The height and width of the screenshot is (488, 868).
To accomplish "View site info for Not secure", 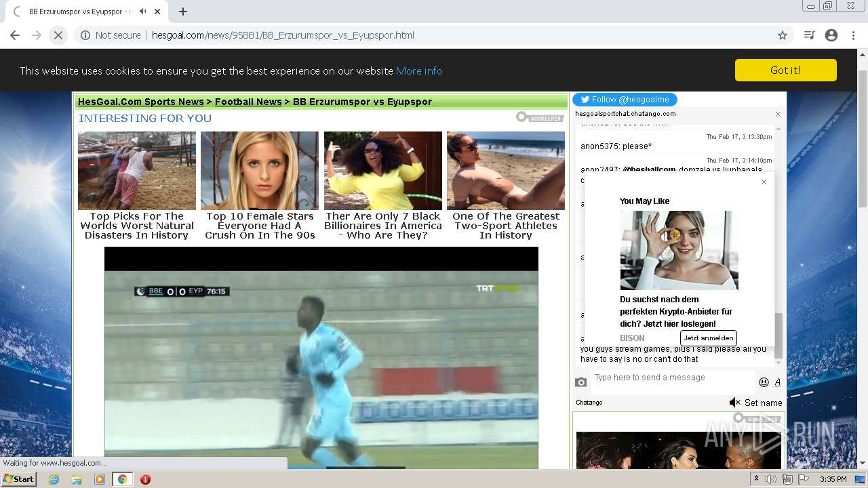I will tap(111, 35).
